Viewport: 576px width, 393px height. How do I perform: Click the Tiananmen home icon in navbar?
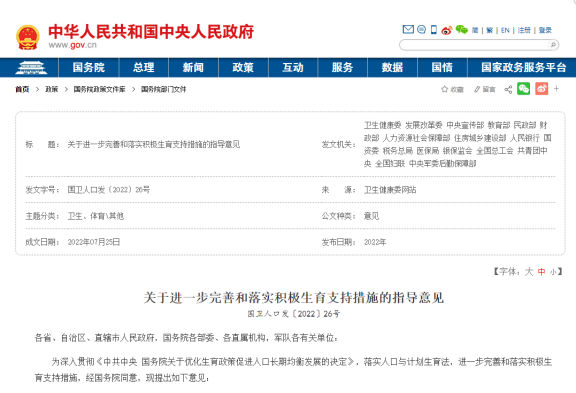31,68
